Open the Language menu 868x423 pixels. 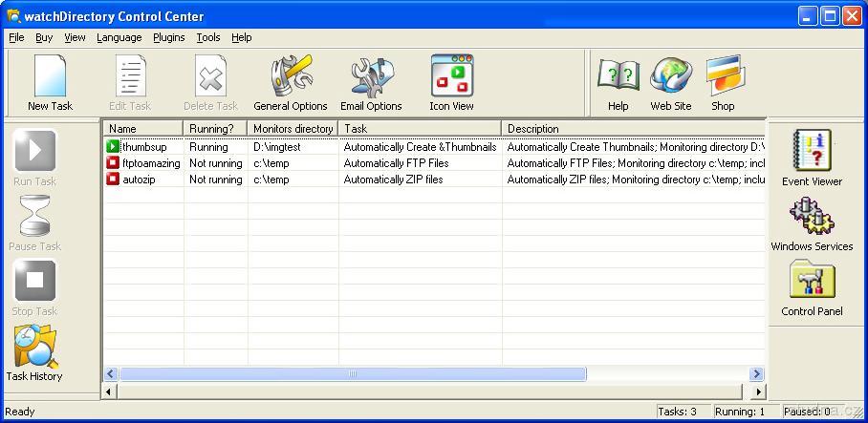119,37
